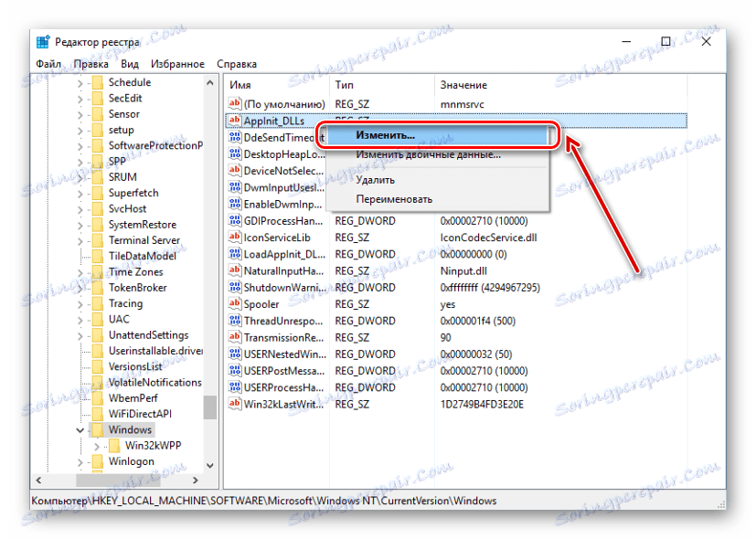
Task: Expand the Winlogon key
Action: 80,462
